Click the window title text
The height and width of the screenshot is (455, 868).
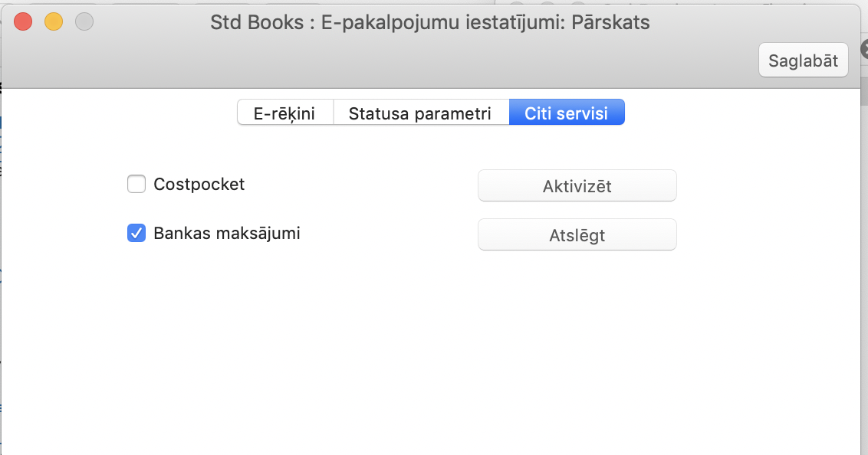tap(429, 22)
